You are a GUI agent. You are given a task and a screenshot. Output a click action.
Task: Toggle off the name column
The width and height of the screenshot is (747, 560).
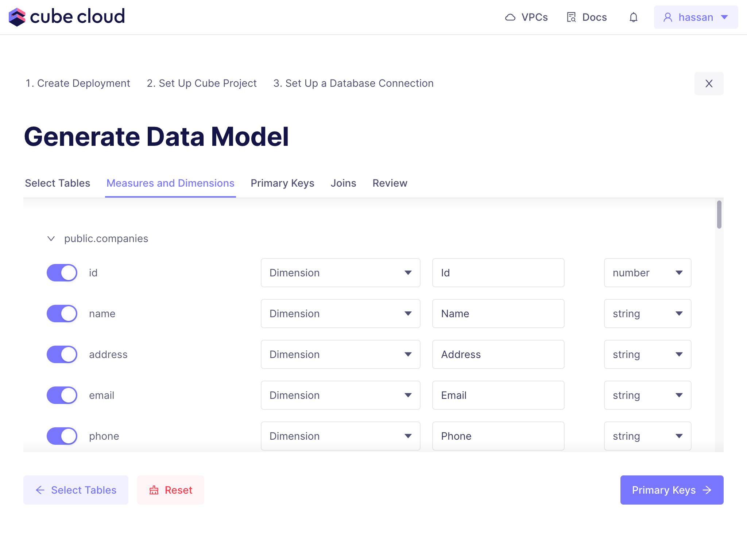(x=62, y=314)
